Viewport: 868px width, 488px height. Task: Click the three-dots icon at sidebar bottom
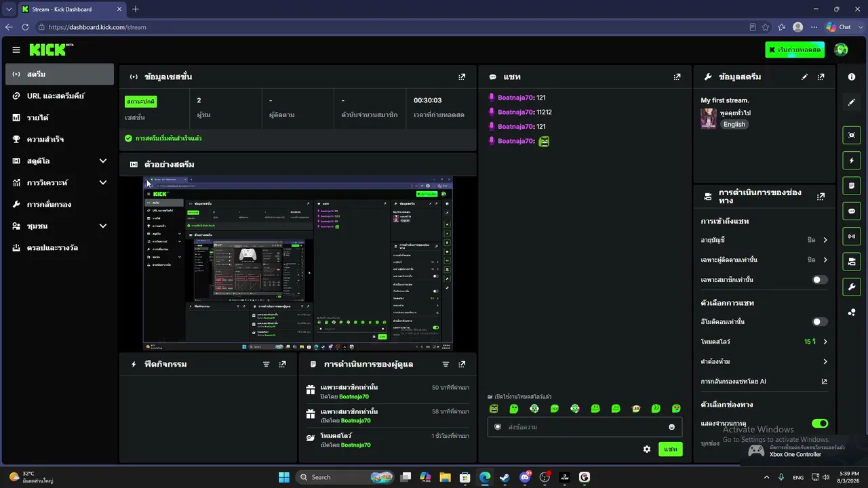pyautogui.click(x=852, y=312)
